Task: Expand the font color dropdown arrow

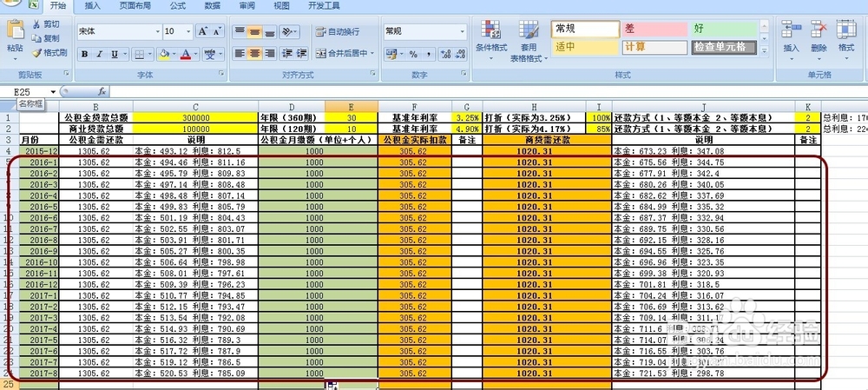Action: point(196,55)
